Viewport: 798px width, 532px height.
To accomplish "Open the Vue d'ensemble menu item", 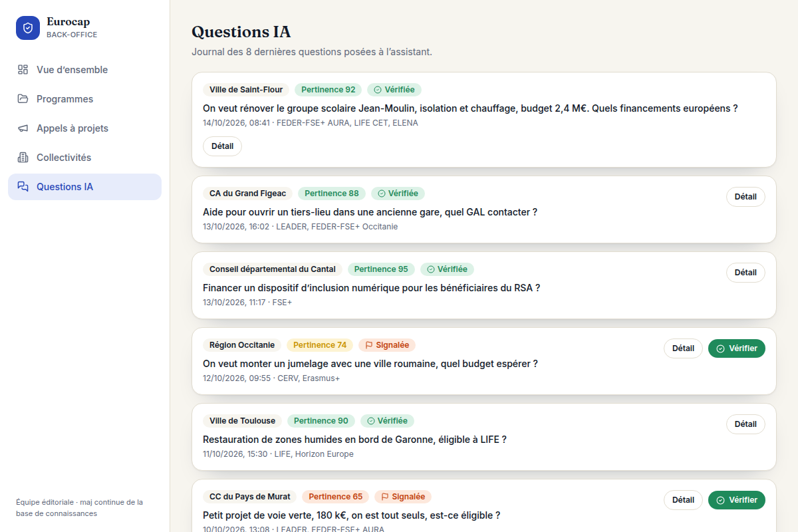I will [84, 70].
